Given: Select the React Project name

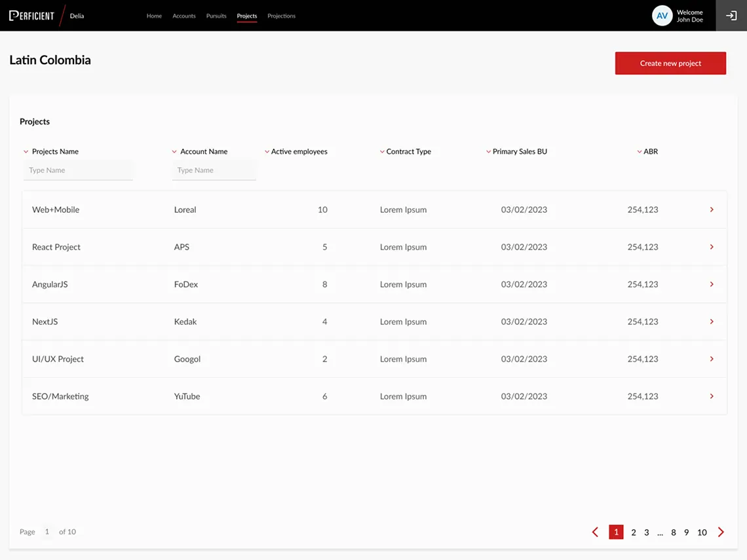Looking at the screenshot, I should 56,247.
